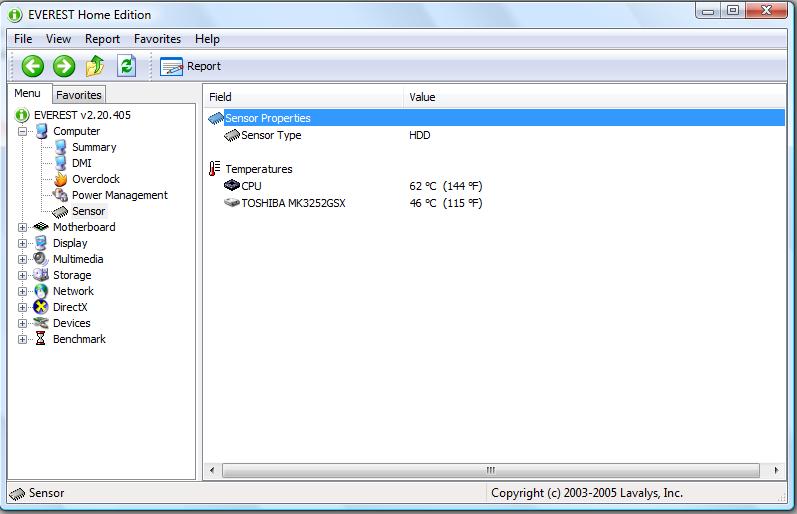Click the EVEREST v2.20.405 root icon
Viewport: 797px width, 514px height.
click(x=22, y=115)
